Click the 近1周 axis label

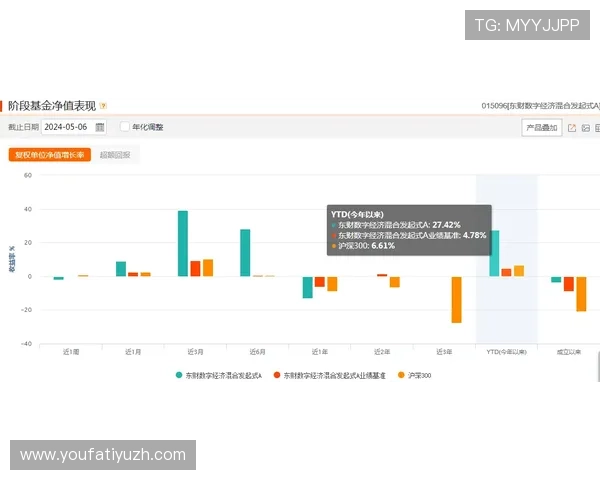[71, 352]
